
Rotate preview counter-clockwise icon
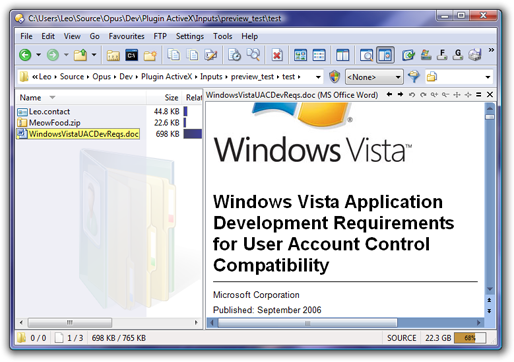pyautogui.click(x=412, y=95)
